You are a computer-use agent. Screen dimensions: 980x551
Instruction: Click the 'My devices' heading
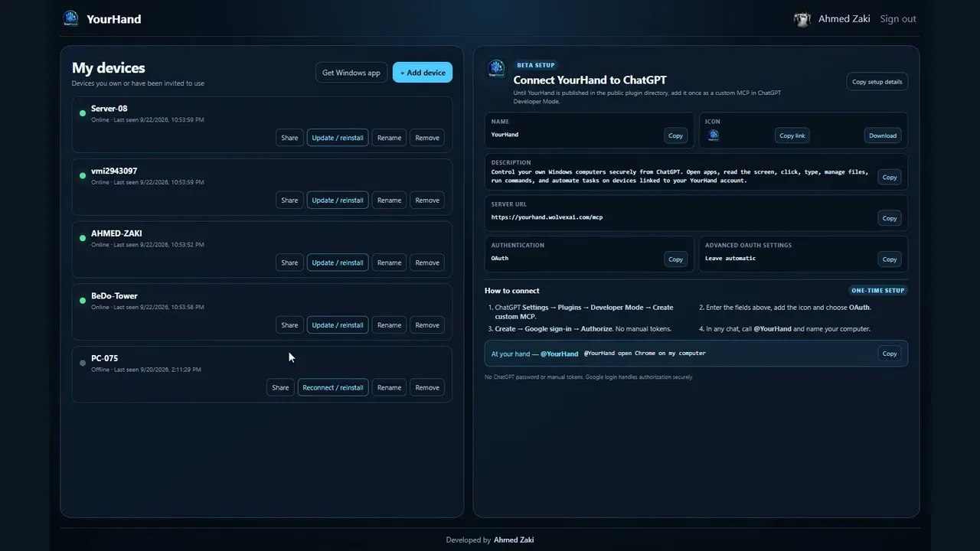tap(109, 68)
